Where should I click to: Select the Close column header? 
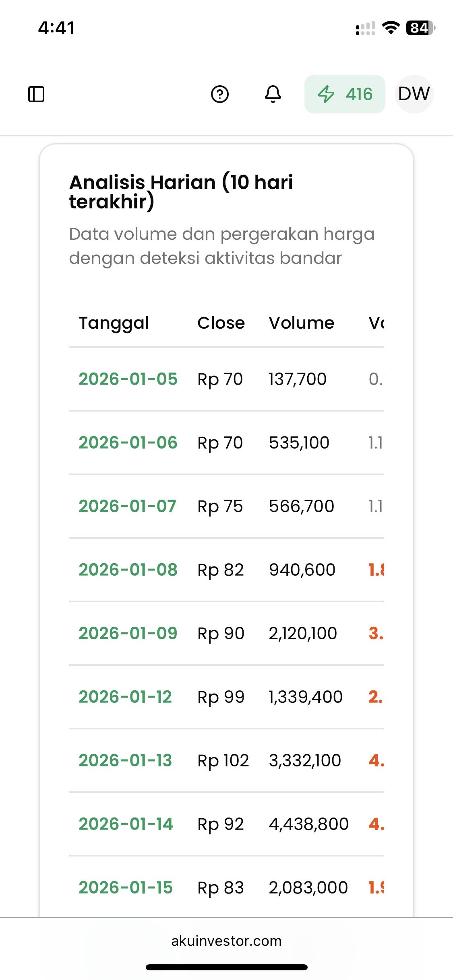pos(221,323)
